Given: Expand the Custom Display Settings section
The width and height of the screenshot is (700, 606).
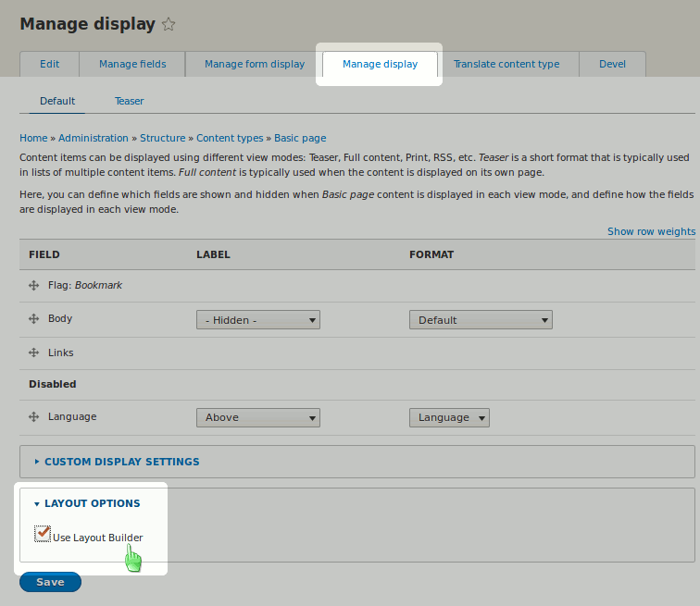Looking at the screenshot, I should [x=121, y=462].
